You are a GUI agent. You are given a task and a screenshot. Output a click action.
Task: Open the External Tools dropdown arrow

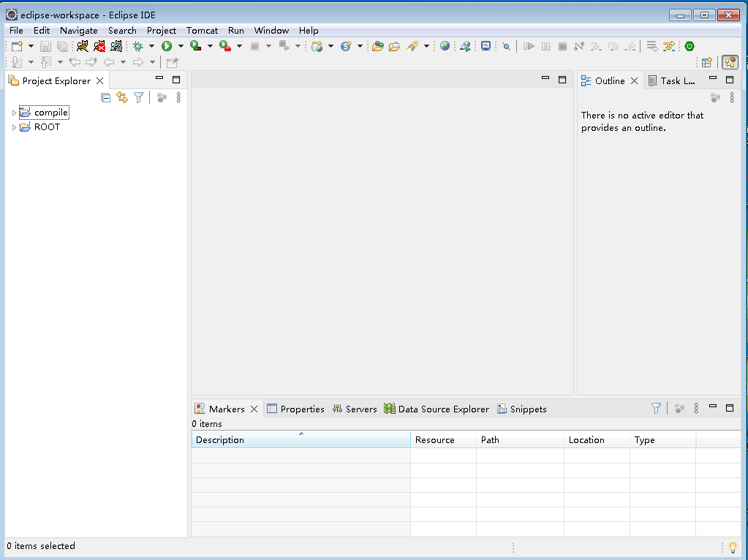click(x=240, y=46)
